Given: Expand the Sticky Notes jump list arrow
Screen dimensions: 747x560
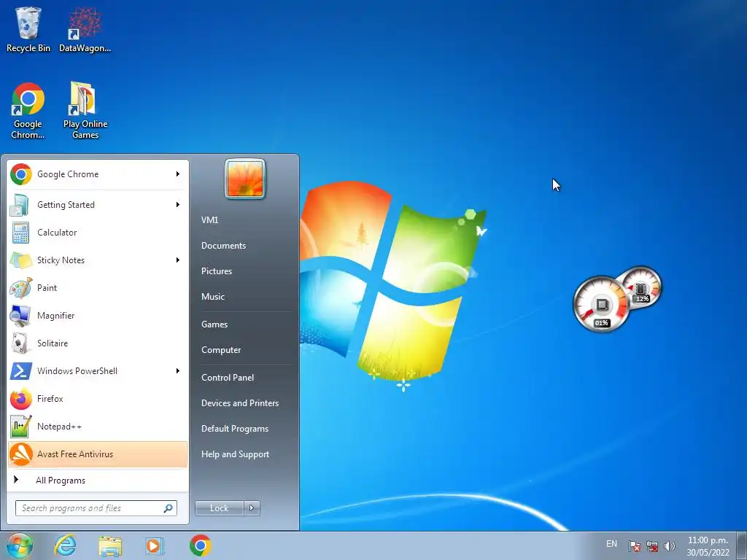Looking at the screenshot, I should [x=178, y=260].
